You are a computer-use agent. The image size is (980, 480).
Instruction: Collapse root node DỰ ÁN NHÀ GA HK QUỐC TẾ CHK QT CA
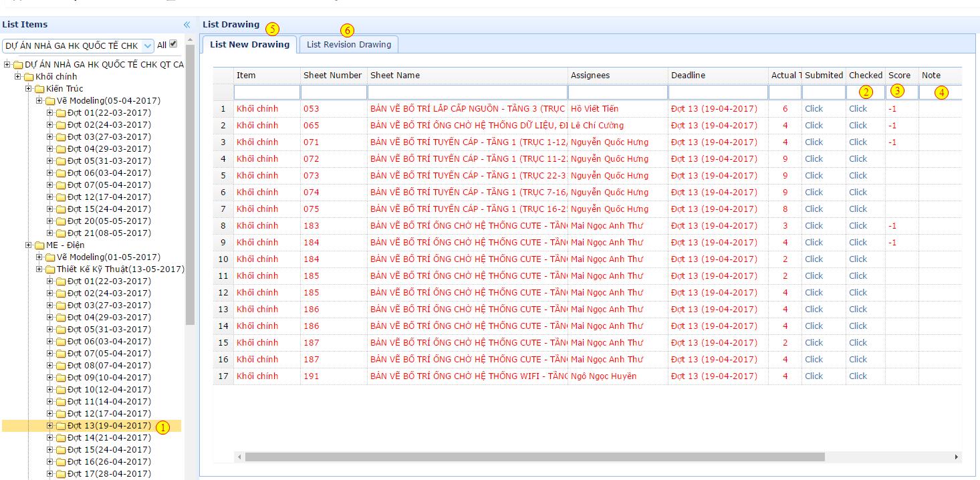tap(7, 65)
